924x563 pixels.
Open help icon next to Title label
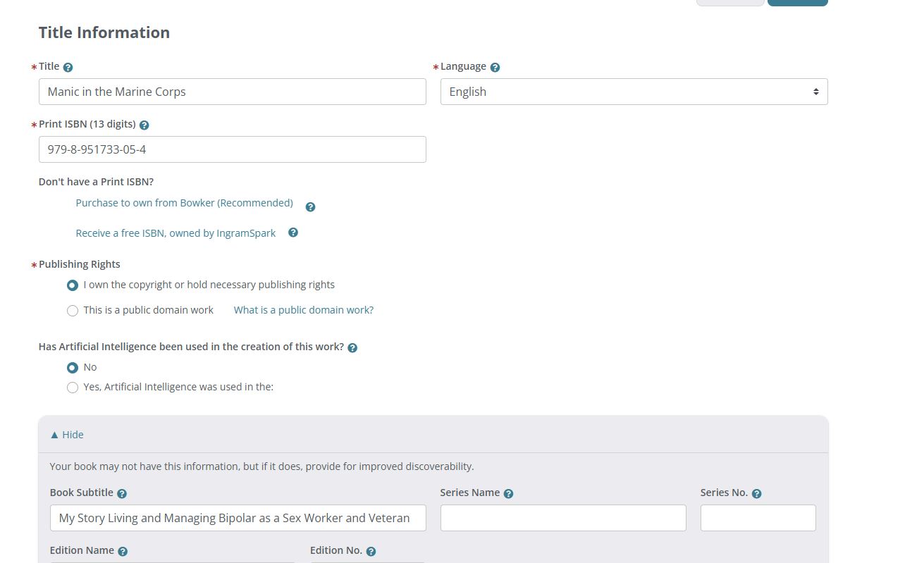tap(68, 68)
